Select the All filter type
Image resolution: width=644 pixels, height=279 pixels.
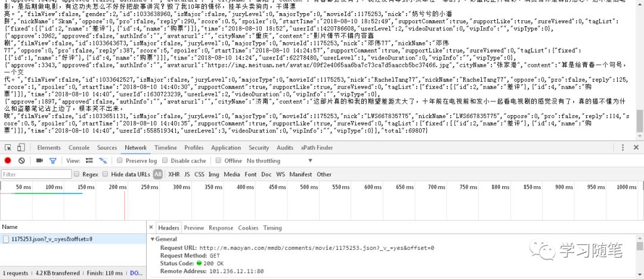[x=157, y=174]
